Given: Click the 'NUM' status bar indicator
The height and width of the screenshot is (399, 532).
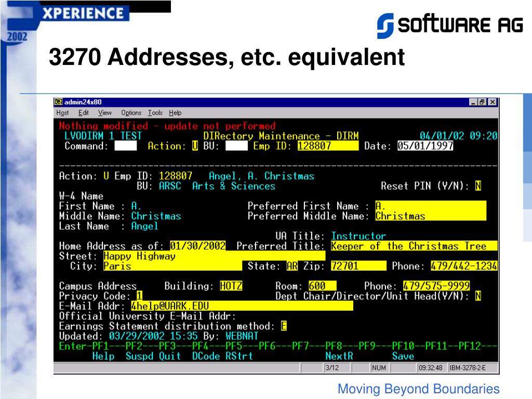Looking at the screenshot, I should tap(379, 368).
